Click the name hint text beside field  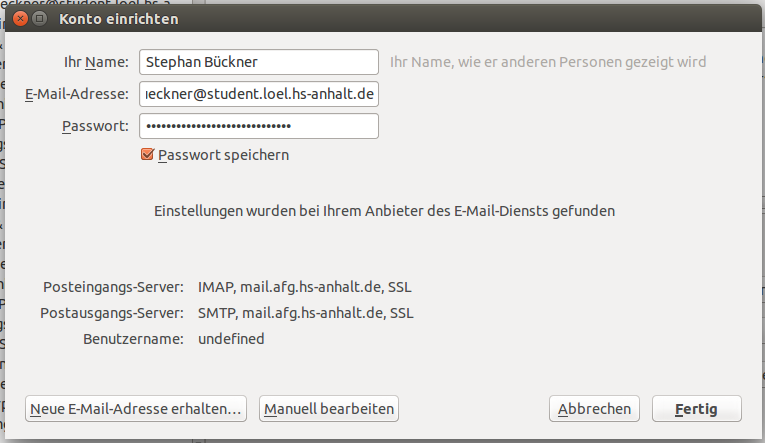547,62
